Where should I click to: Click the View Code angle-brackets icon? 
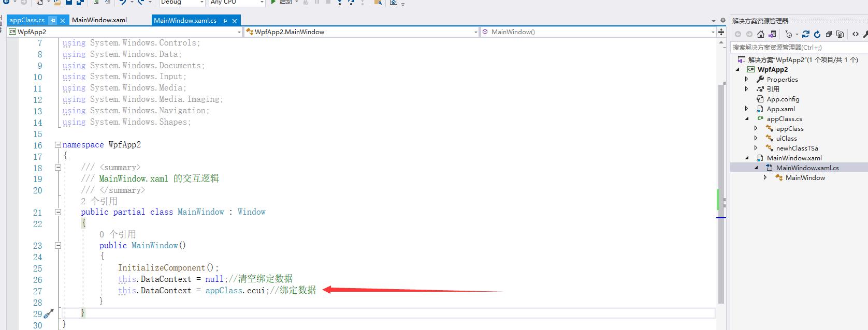[855, 34]
